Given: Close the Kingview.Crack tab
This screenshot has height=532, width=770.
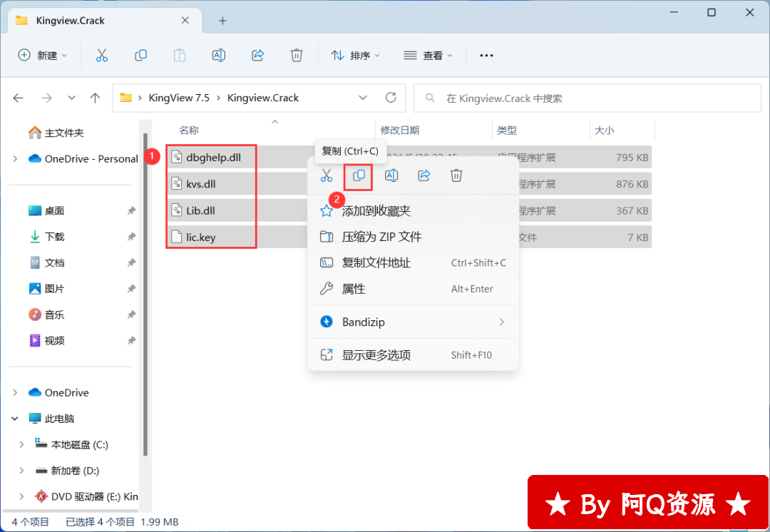Looking at the screenshot, I should pos(185,20).
